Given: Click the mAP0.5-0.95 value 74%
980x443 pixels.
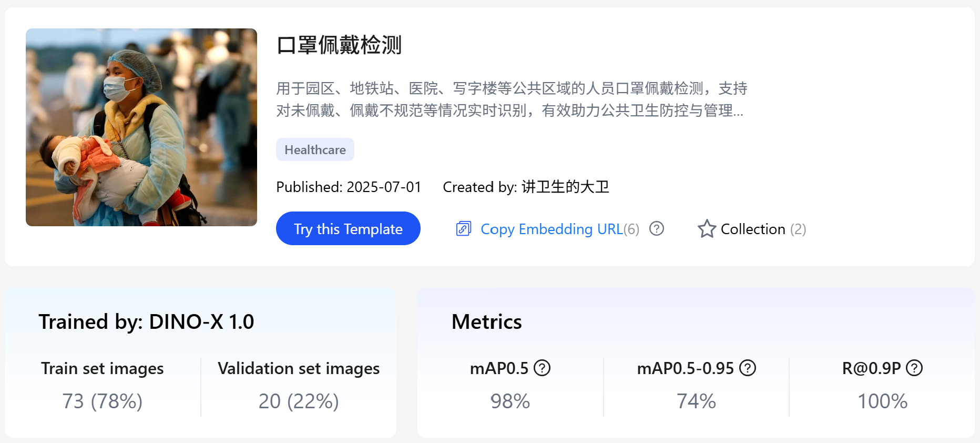Looking at the screenshot, I should [696, 401].
